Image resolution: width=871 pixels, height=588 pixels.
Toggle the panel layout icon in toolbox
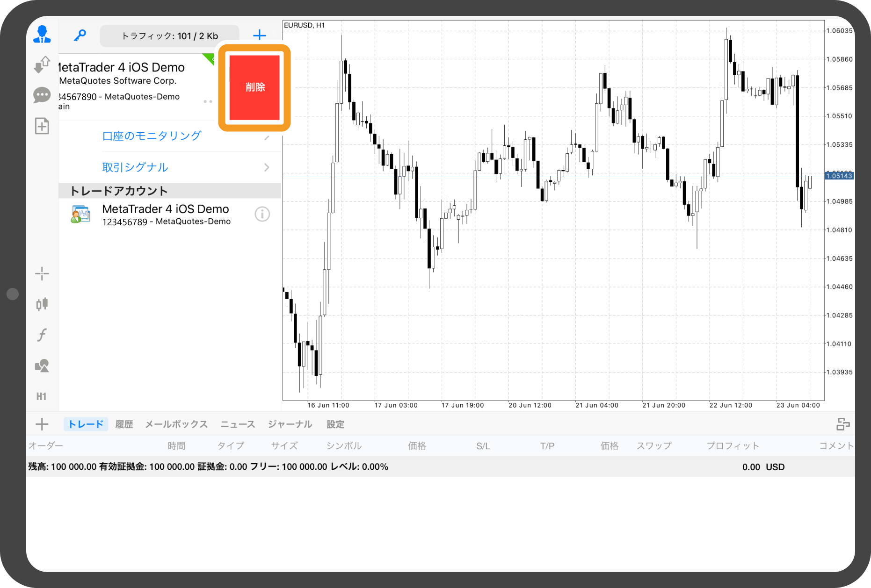[843, 424]
